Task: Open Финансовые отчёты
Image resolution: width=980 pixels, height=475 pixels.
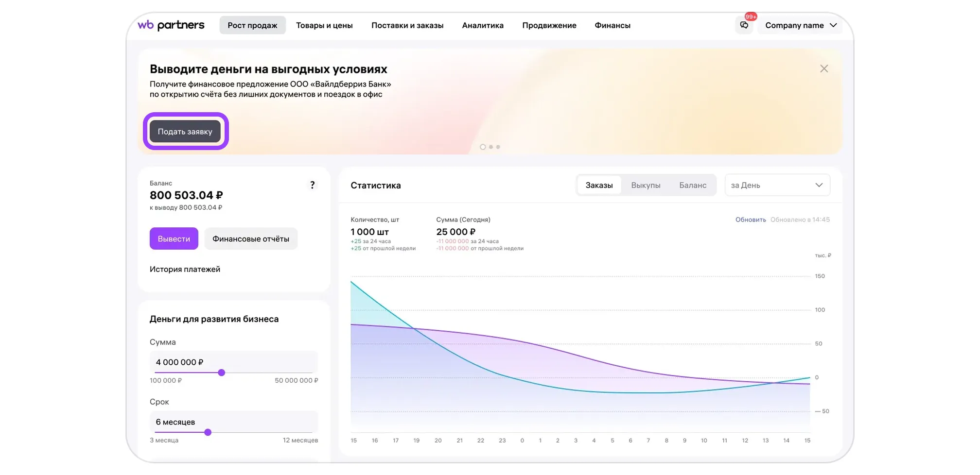Action: point(250,239)
